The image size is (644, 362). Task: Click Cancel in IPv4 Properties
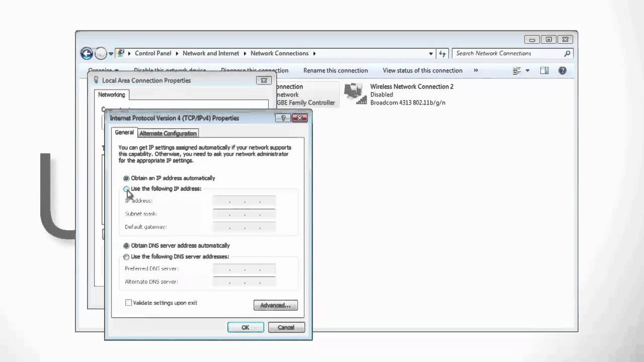(286, 327)
